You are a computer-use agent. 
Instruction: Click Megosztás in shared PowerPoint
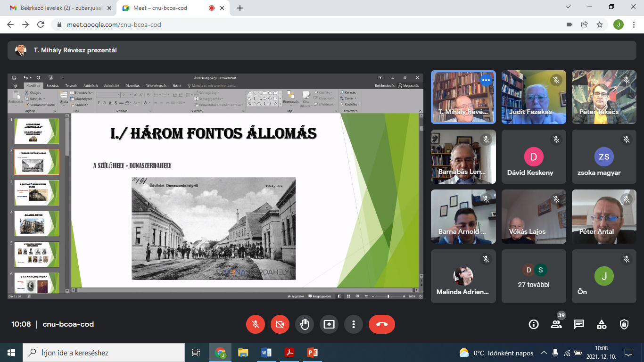[x=408, y=86]
